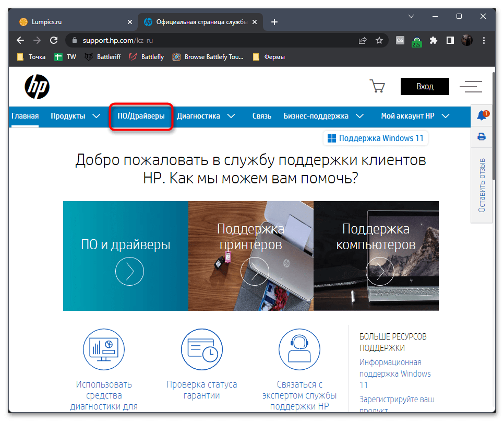This screenshot has height=421, width=504.
Task: Open the browser side panel
Action: 450,40
